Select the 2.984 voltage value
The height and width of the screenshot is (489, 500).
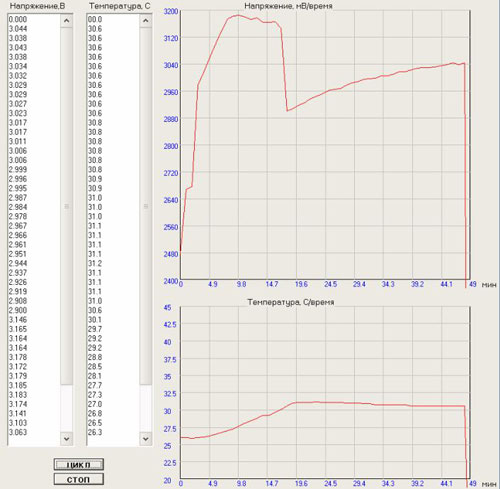(18, 207)
